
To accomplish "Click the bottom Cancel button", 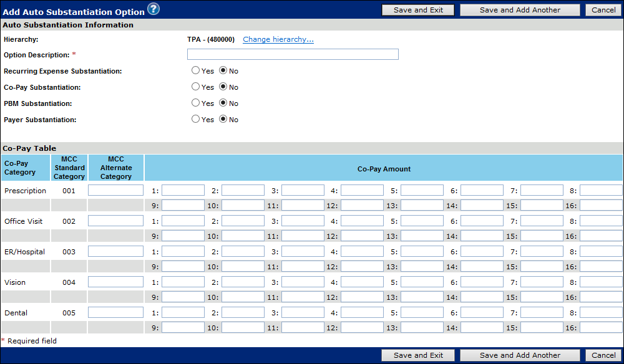I will [603, 355].
